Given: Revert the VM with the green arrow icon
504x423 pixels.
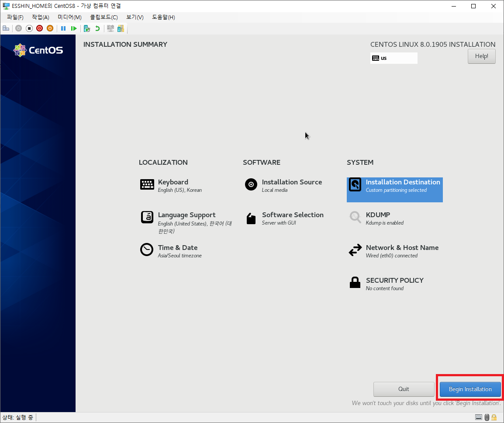Looking at the screenshot, I should click(97, 28).
